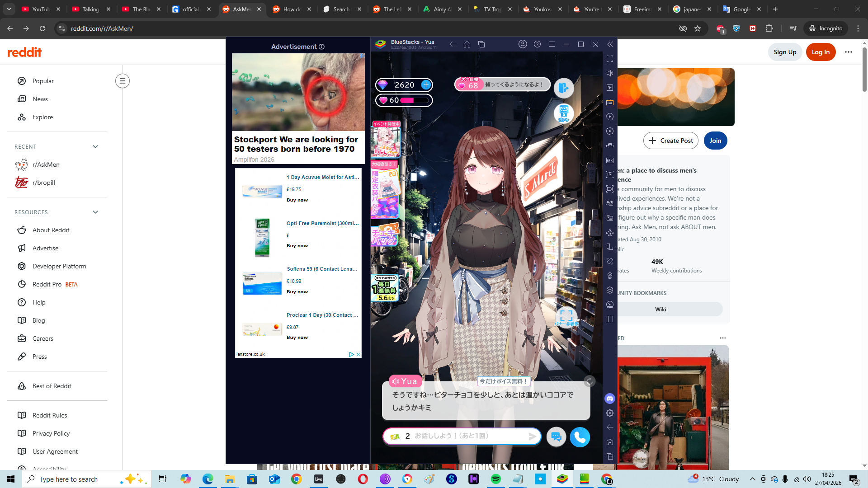This screenshot has width=868, height=488.
Task: Take a screenshot with BlueStacks camera icon
Action: tap(610, 174)
